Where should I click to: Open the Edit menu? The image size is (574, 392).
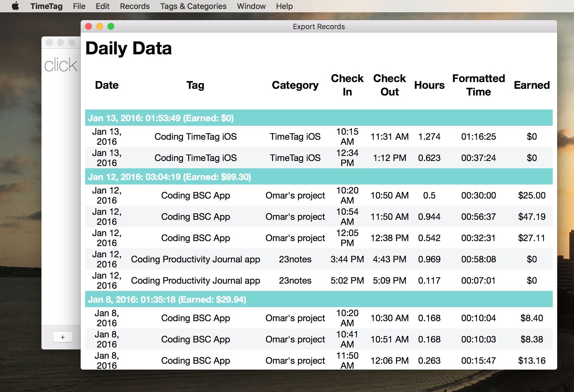click(102, 6)
